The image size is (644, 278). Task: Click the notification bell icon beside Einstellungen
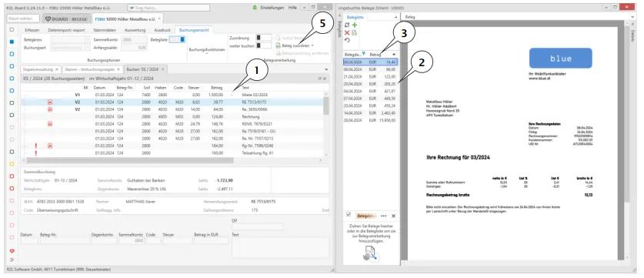(x=255, y=8)
